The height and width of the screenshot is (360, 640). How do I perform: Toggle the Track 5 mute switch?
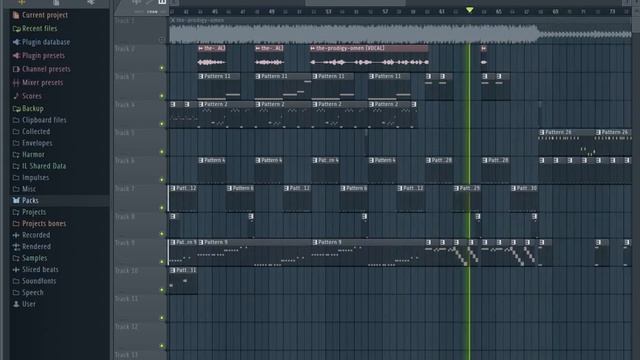[x=162, y=152]
